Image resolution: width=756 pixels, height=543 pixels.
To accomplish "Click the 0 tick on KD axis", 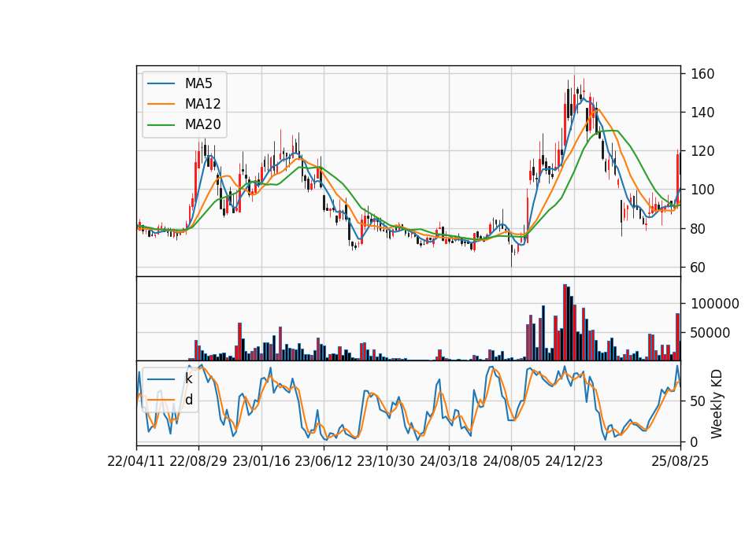I will click(x=695, y=441).
